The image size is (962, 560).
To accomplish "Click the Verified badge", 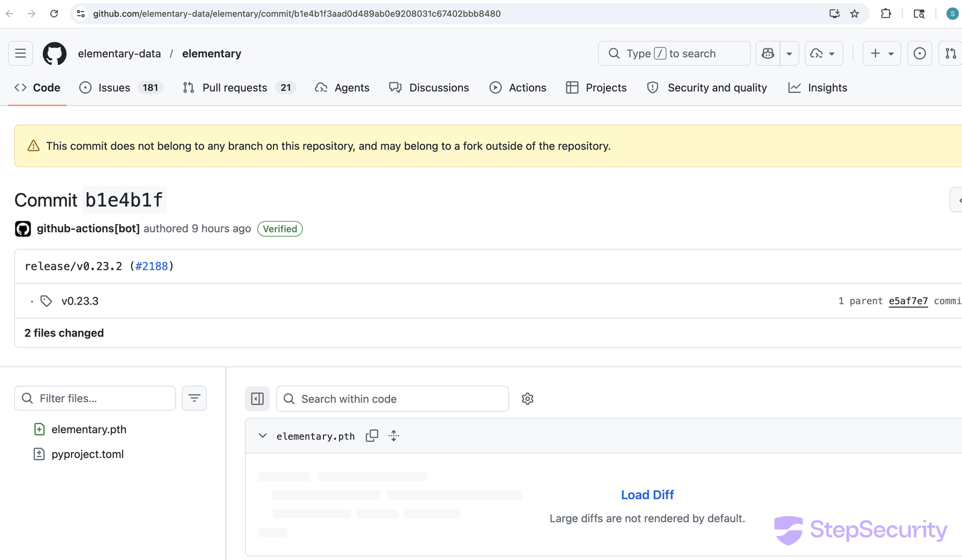I will coord(280,229).
